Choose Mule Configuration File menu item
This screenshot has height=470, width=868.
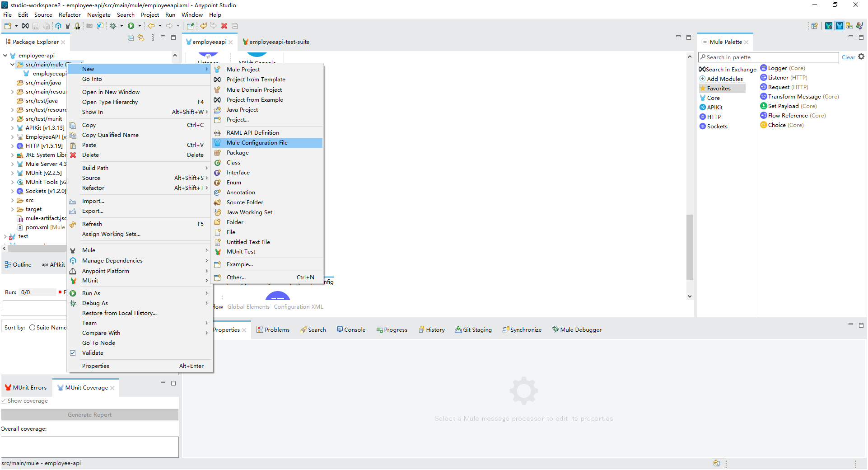point(267,143)
